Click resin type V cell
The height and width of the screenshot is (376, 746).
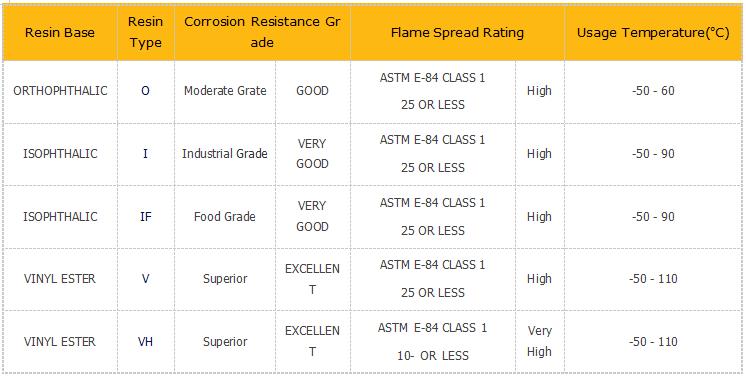click(146, 279)
